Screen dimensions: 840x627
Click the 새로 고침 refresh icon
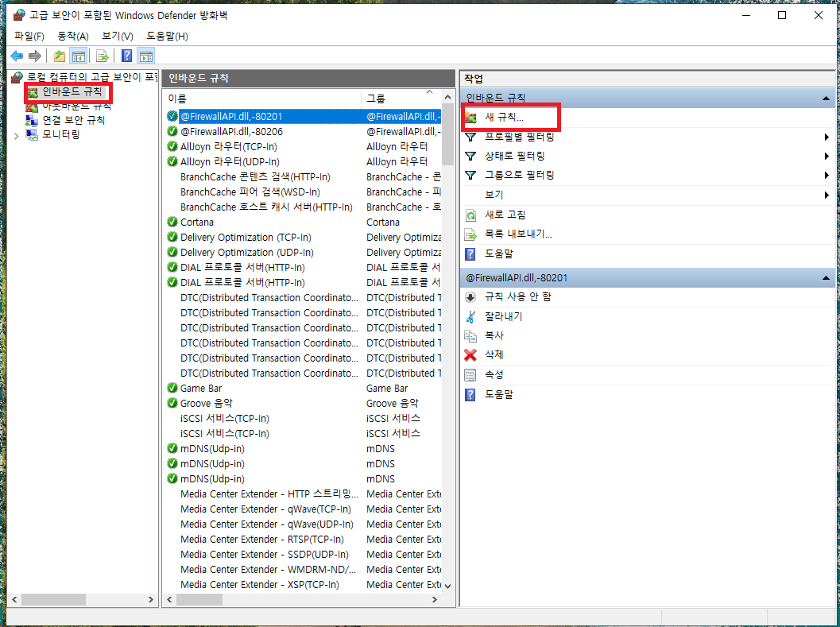coord(470,215)
